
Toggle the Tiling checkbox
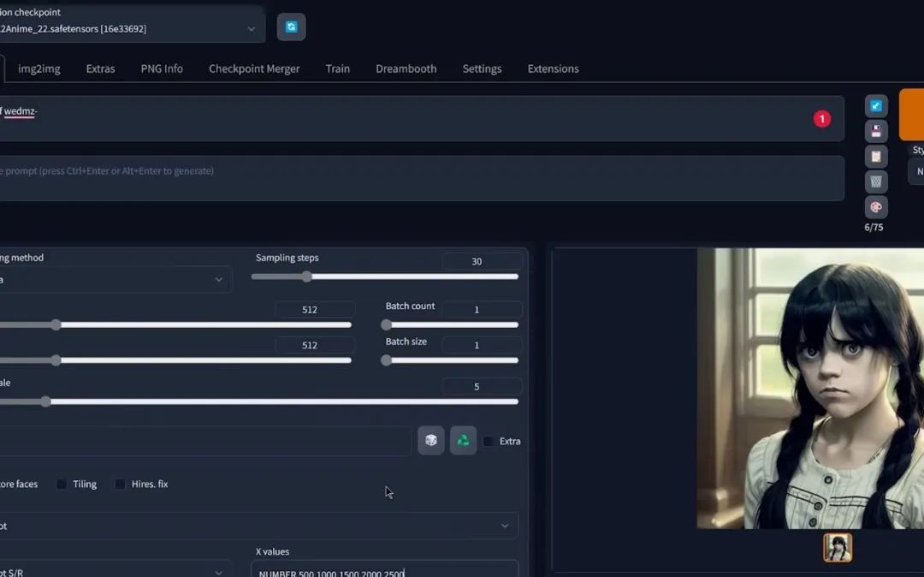click(62, 485)
